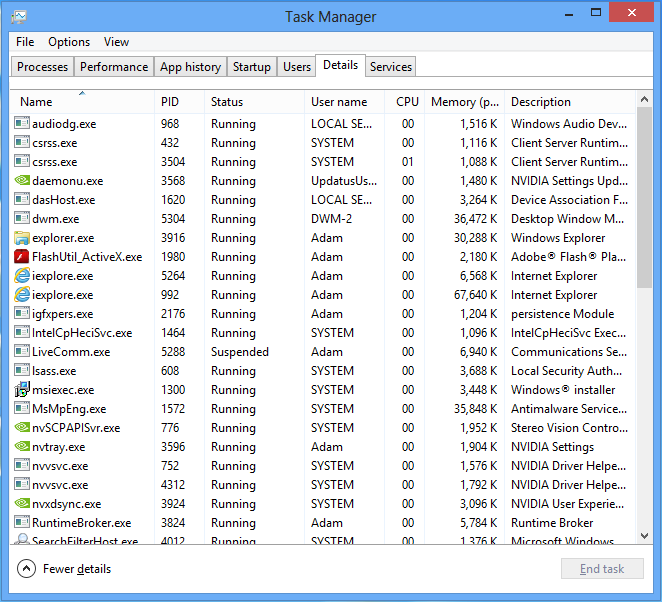
Task: Select the '36,472 K' memory value
Action: (x=475, y=219)
